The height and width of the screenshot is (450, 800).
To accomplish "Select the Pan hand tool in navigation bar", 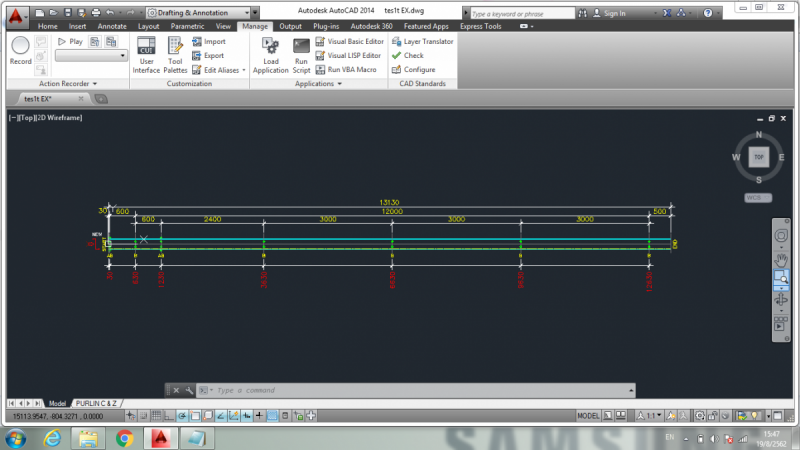I will 781,260.
